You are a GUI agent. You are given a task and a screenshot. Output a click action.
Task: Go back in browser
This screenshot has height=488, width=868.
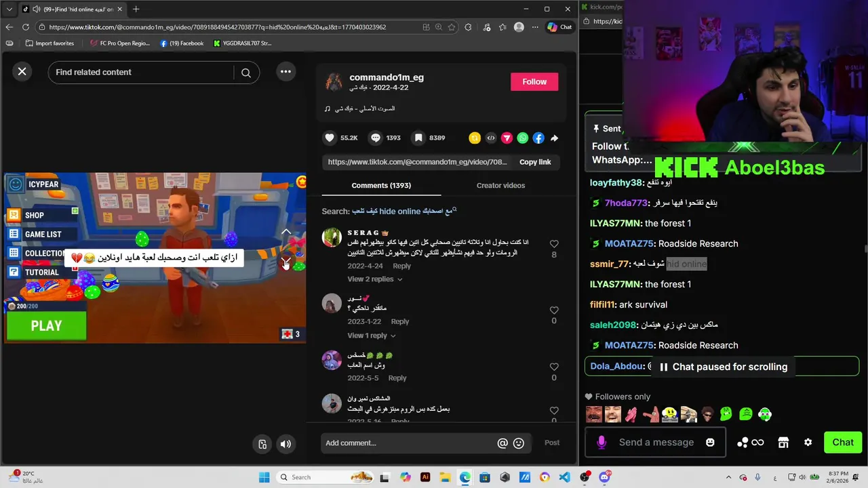point(9,27)
